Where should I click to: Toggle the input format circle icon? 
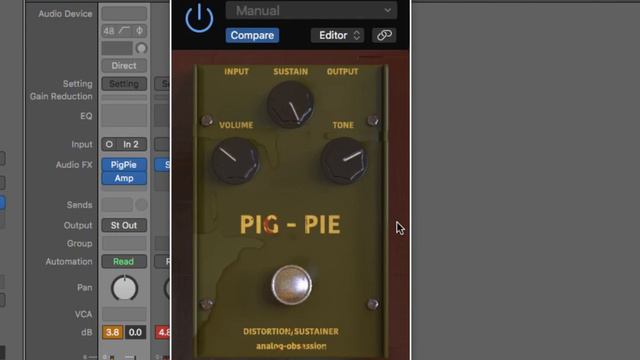pyautogui.click(x=109, y=144)
